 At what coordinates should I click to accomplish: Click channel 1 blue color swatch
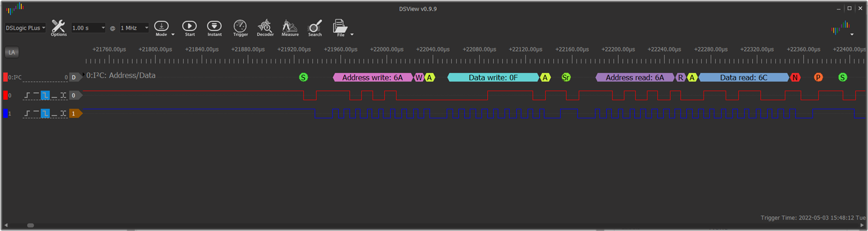coord(6,113)
